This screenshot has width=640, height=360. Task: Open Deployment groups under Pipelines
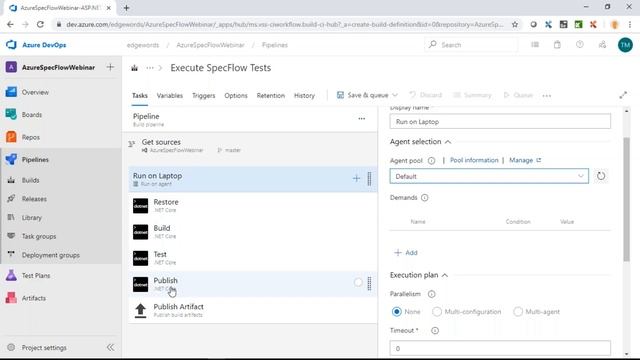51,255
